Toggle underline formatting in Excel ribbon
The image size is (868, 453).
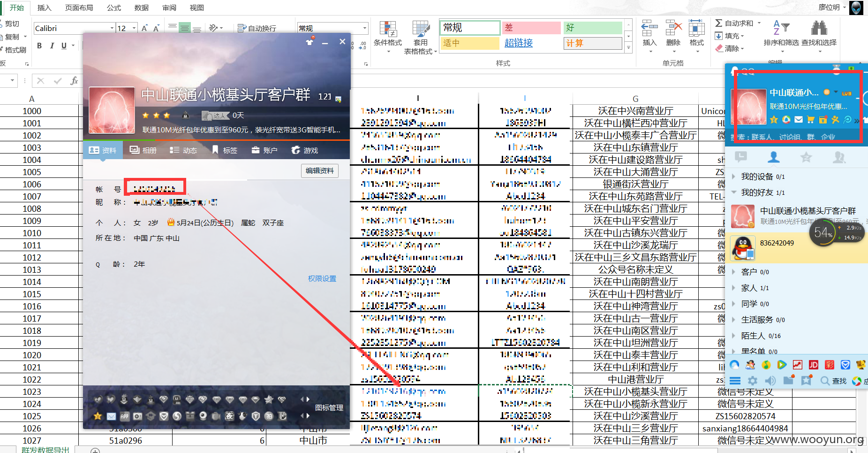64,46
